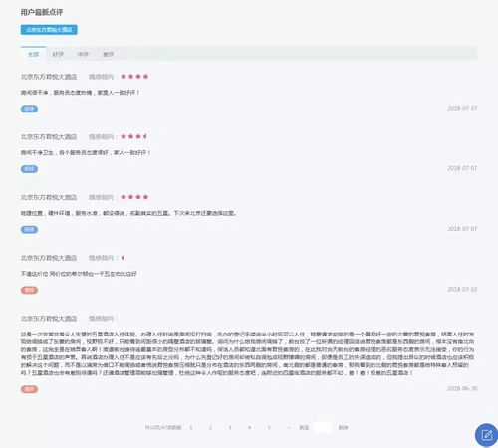
Task: Click the 跳转 button next to the page input
Action: [343, 428]
